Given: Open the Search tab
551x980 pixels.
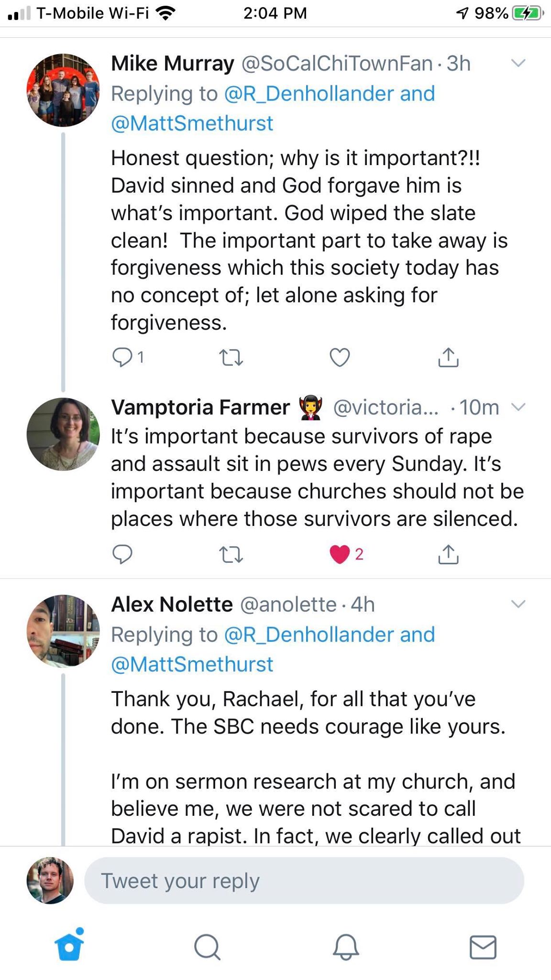Looking at the screenshot, I should pyautogui.click(x=207, y=947).
